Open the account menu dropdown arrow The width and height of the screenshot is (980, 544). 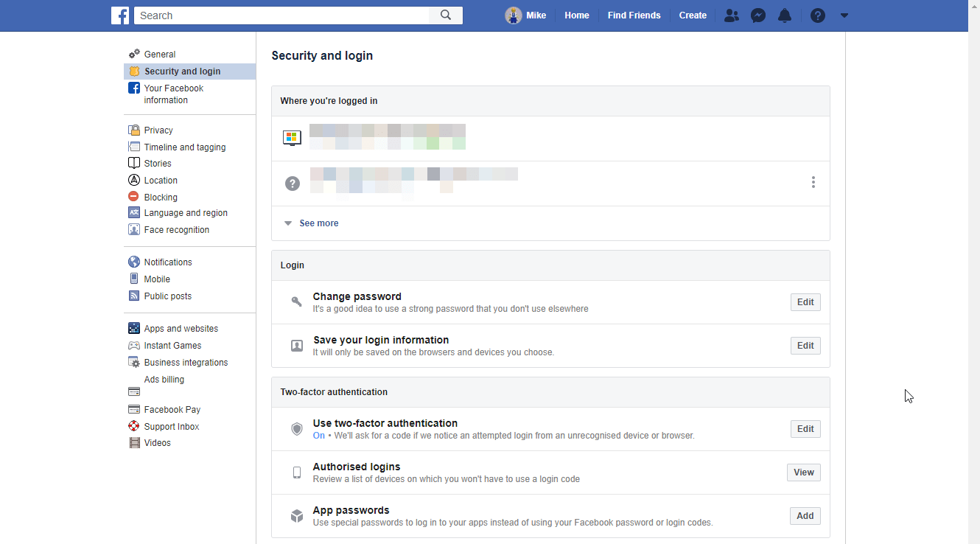pyautogui.click(x=844, y=15)
